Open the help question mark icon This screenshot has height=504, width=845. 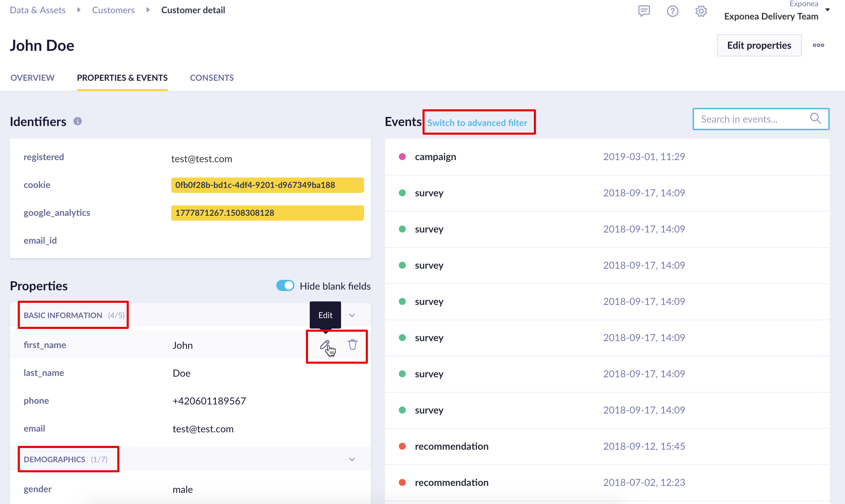coord(672,11)
